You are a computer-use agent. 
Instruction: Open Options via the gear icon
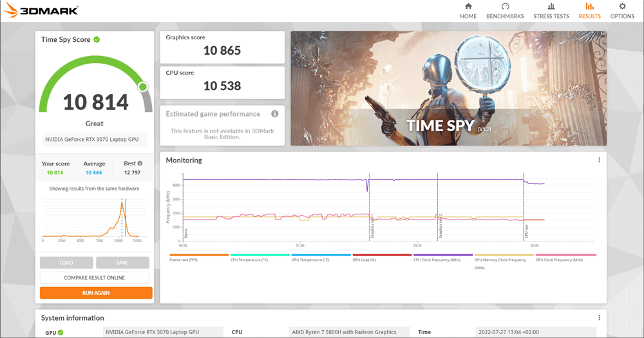click(x=622, y=6)
